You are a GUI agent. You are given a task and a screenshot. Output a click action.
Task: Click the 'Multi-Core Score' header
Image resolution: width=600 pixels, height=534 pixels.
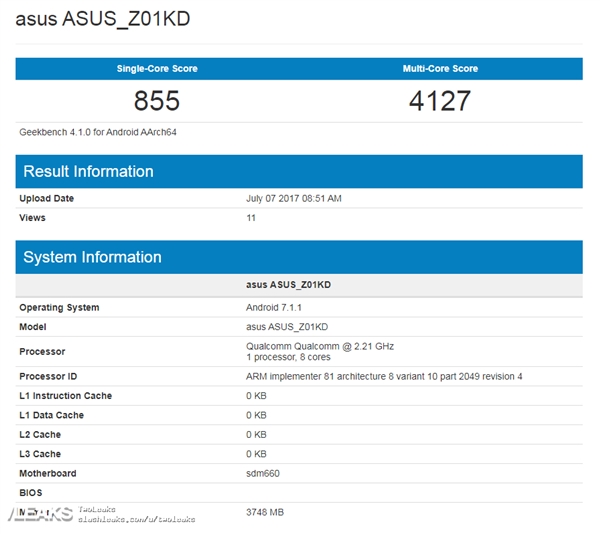(440, 68)
